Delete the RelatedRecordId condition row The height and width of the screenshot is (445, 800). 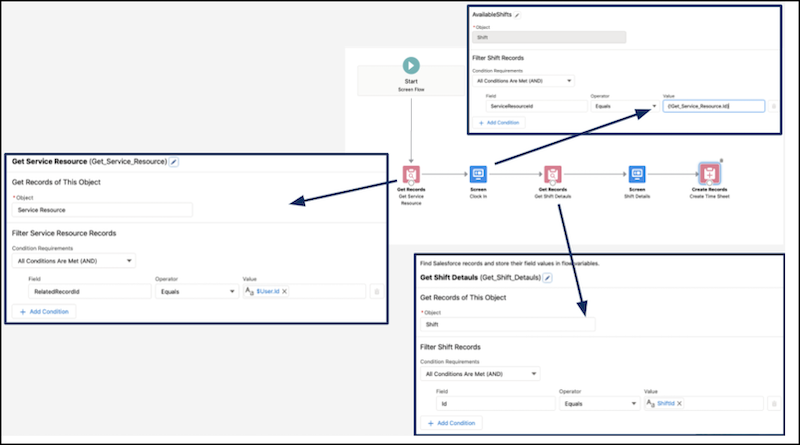[376, 291]
